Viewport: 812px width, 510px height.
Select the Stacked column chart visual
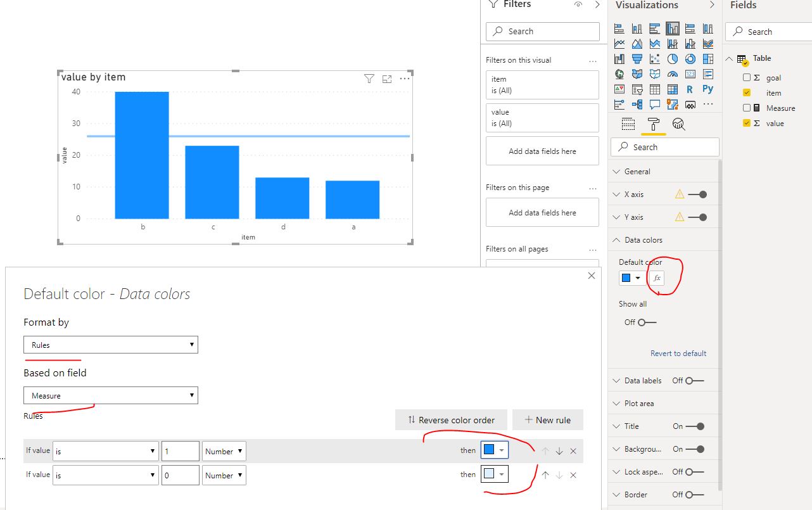point(637,29)
